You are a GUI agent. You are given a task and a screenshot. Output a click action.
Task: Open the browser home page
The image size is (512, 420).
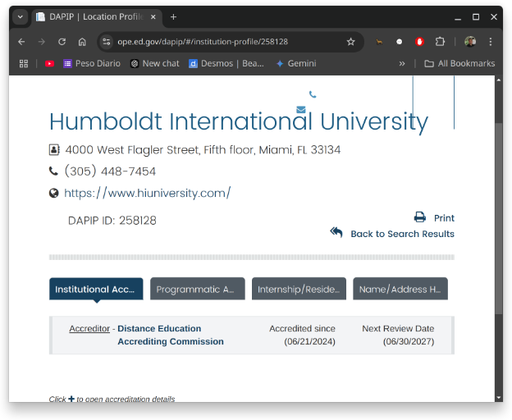click(82, 42)
